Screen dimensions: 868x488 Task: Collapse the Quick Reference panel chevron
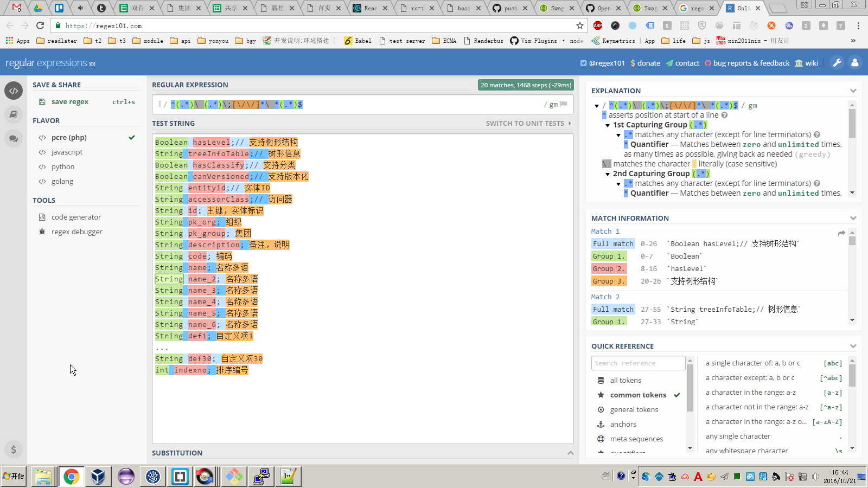click(x=853, y=346)
